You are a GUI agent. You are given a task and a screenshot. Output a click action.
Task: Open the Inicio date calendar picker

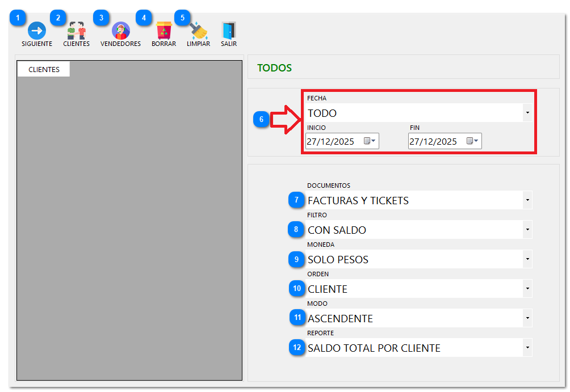[370, 141]
